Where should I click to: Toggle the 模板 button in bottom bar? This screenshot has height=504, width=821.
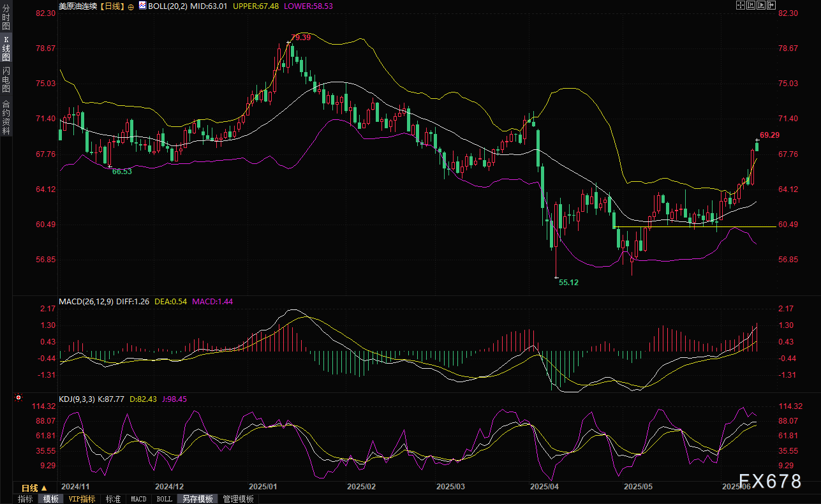click(x=51, y=499)
